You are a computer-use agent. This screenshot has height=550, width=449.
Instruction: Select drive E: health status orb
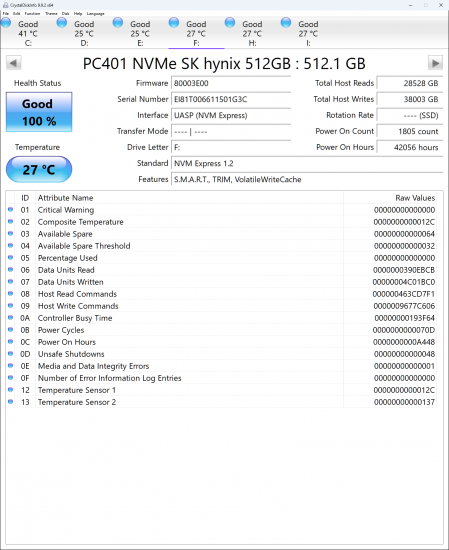click(118, 23)
